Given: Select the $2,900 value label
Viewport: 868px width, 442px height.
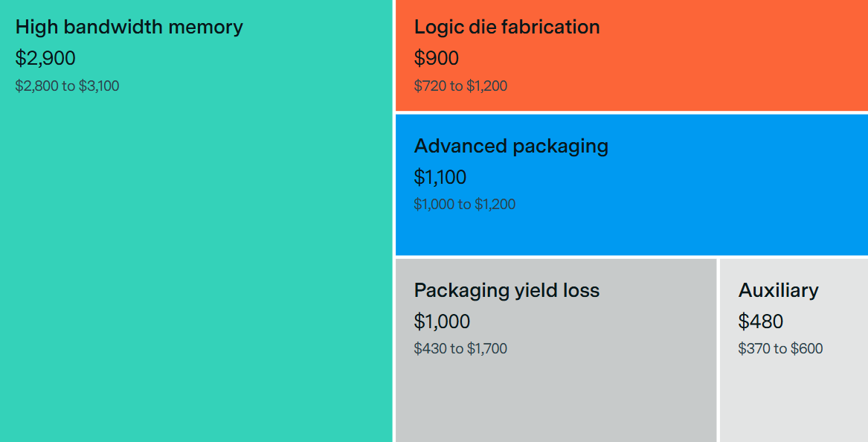Looking at the screenshot, I should (45, 58).
